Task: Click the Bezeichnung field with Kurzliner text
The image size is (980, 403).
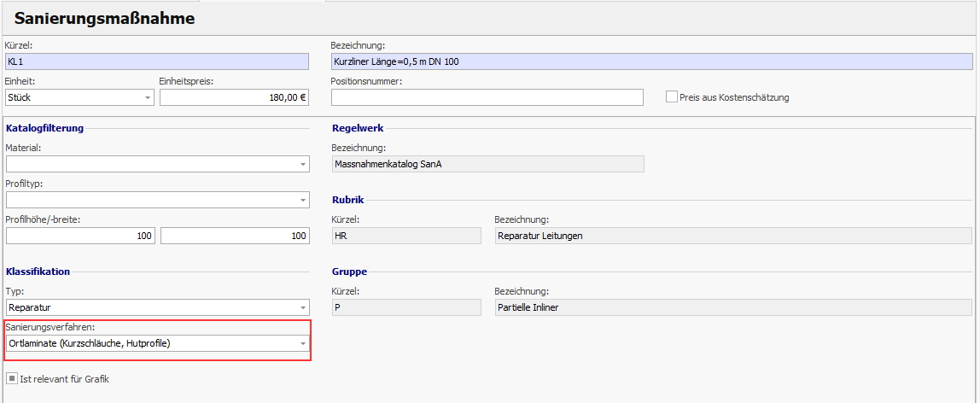Action: pyautogui.click(x=650, y=61)
